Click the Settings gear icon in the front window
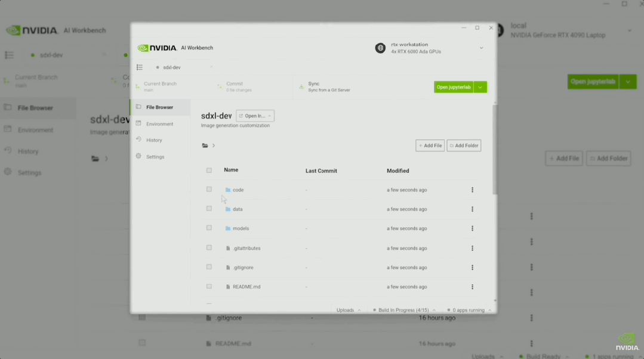The height and width of the screenshot is (359, 644). click(x=138, y=156)
